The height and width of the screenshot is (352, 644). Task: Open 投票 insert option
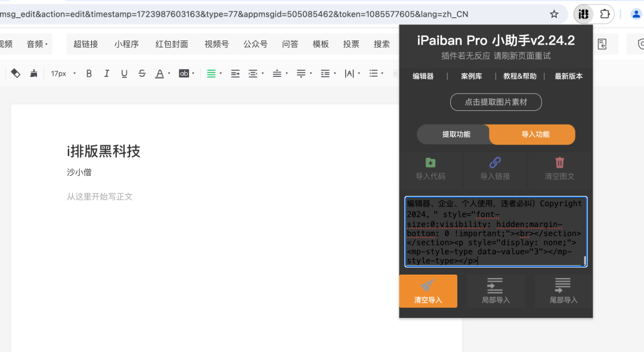(351, 44)
